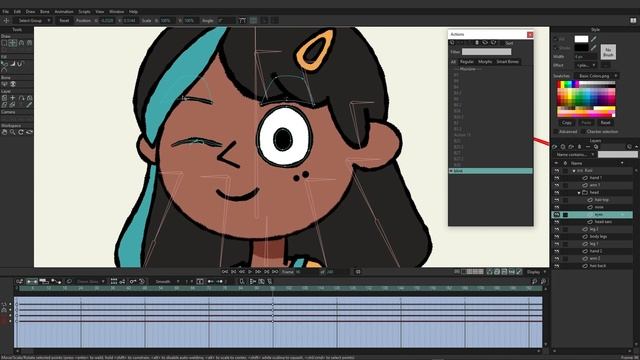This screenshot has width=640, height=360.
Task: Jump to the animation's last frame
Action: click(275, 271)
